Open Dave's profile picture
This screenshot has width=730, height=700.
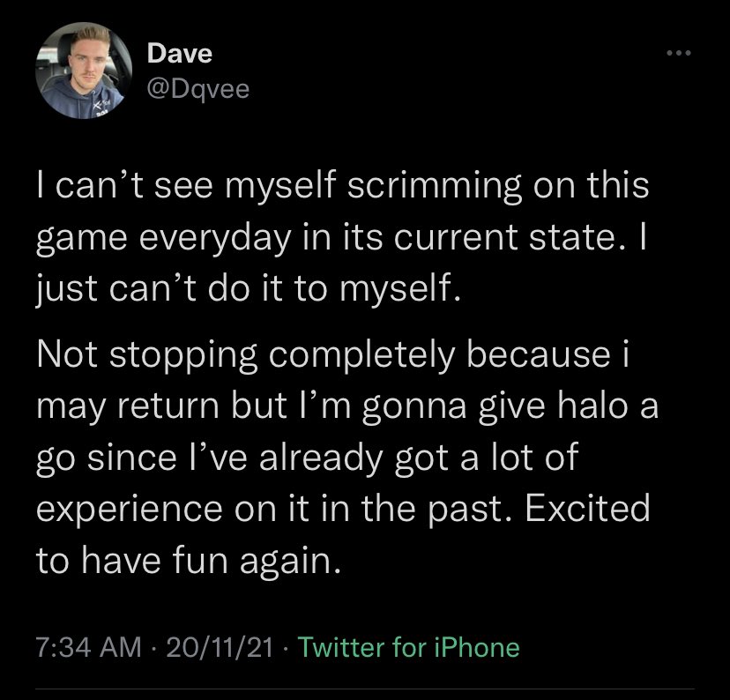(77, 78)
